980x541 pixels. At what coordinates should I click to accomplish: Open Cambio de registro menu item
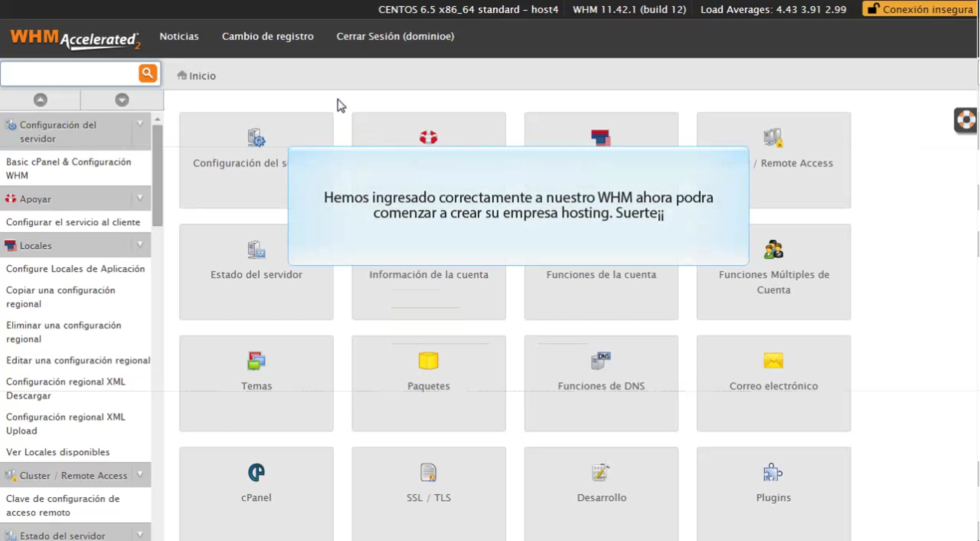267,36
